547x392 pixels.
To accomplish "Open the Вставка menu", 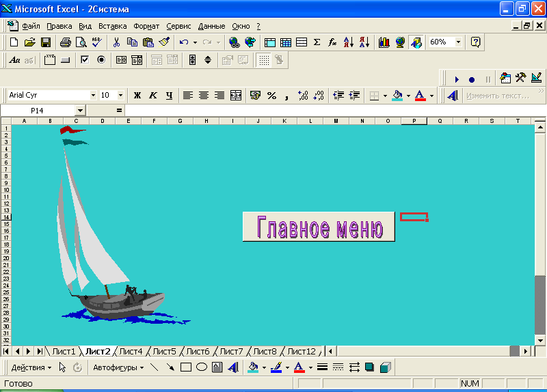I will click(x=112, y=26).
